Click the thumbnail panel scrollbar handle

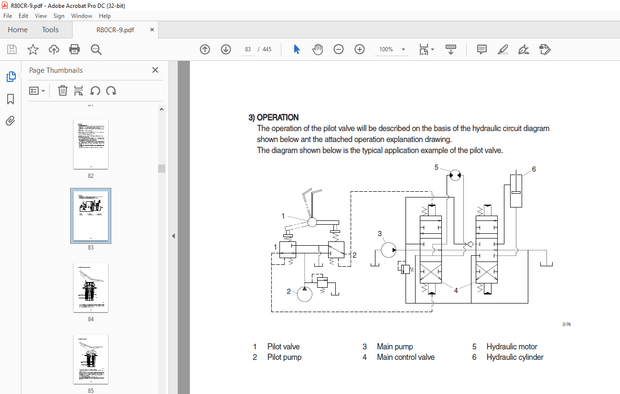pos(161,169)
